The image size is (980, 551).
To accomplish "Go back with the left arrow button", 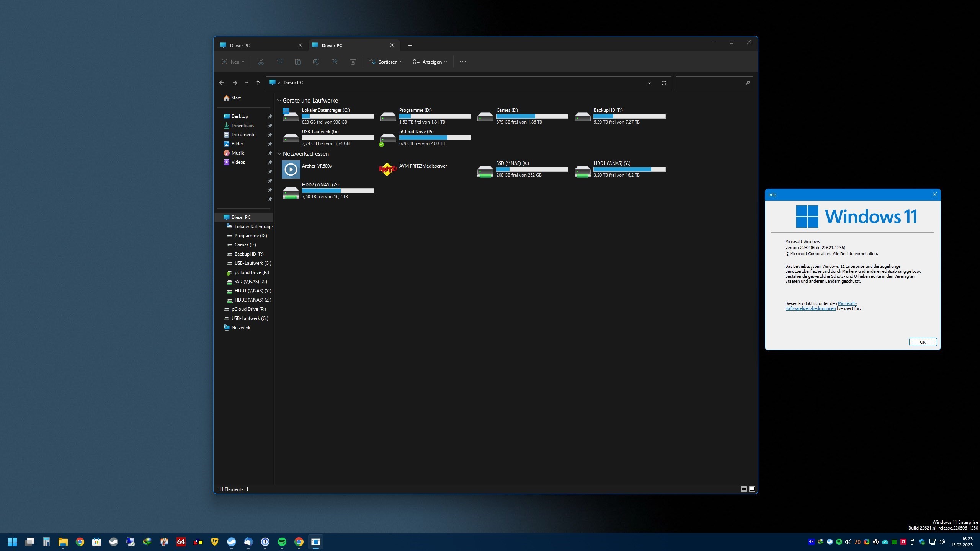I will pos(222,83).
